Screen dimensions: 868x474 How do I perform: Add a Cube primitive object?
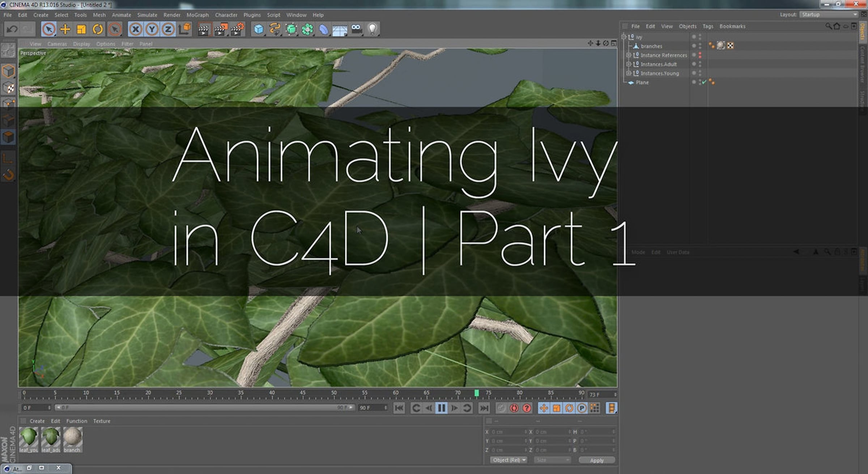click(259, 29)
